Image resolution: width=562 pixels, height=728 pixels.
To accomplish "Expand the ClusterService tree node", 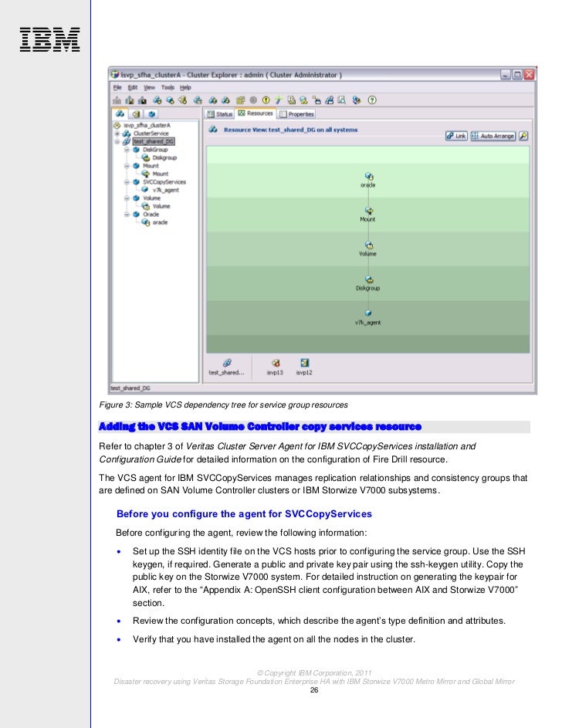I will pos(117,134).
